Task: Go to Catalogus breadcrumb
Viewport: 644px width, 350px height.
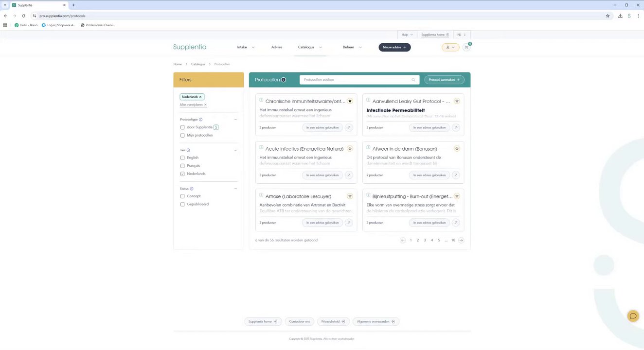Action: click(198, 64)
